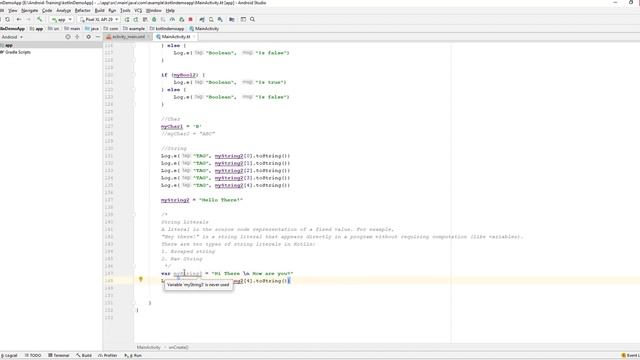This screenshot has width=640, height=360.
Task: Click the Rerun app icon
Action: click(127, 19)
